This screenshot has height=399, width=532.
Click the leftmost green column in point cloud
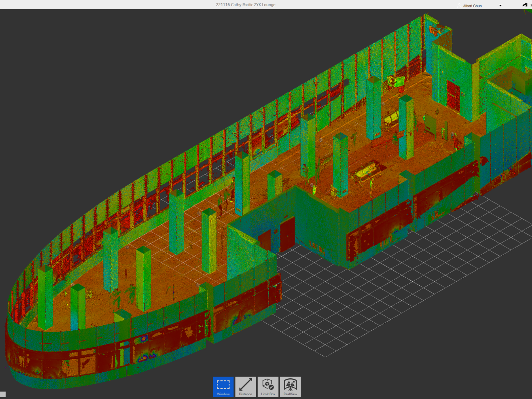(45, 298)
